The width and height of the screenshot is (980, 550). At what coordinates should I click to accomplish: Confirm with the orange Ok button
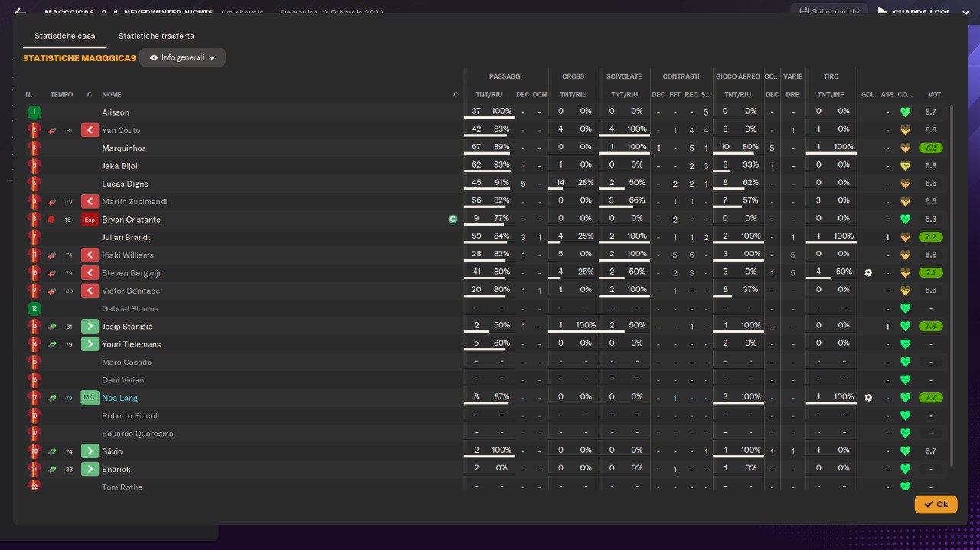coord(936,504)
